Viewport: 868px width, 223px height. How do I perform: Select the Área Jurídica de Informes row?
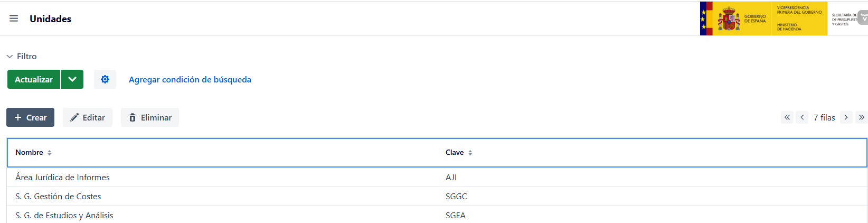coord(437,177)
